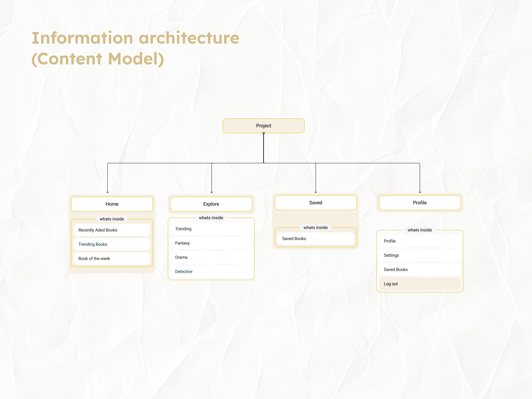Click the Home section box
532x399 pixels.
[112, 204]
